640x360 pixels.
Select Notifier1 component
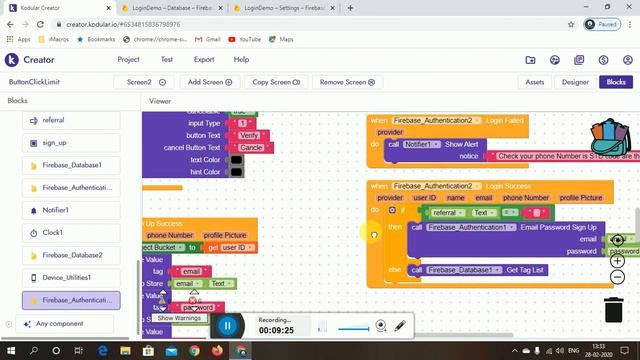point(71,210)
